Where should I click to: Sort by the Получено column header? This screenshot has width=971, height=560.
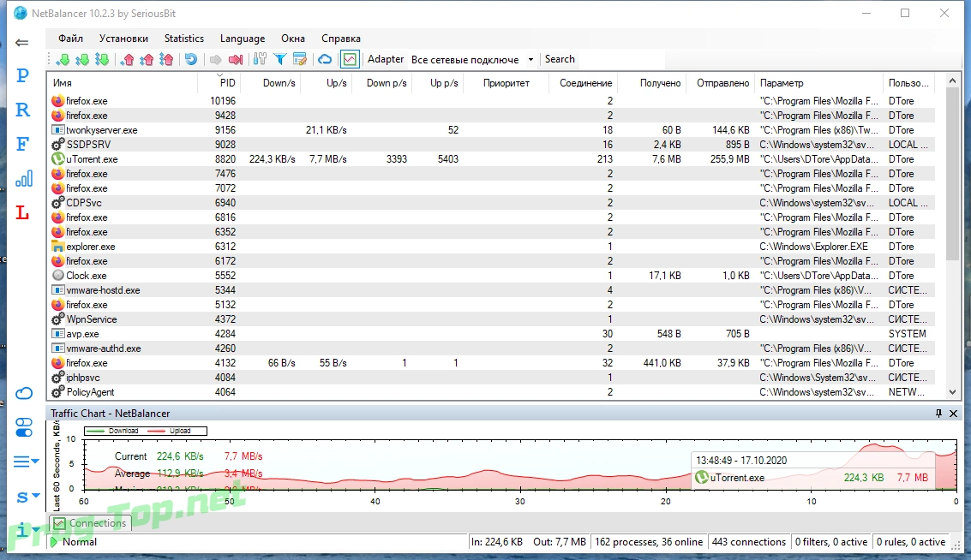(652, 83)
